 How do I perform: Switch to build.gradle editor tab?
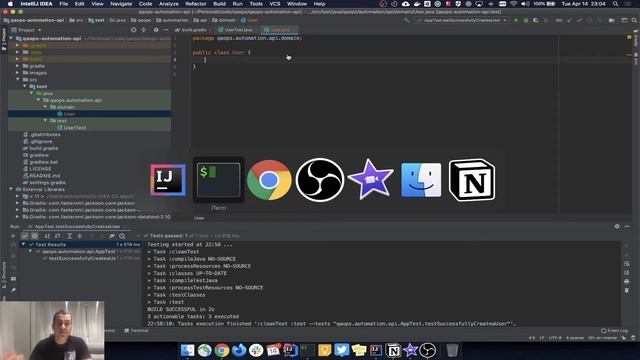click(191, 30)
